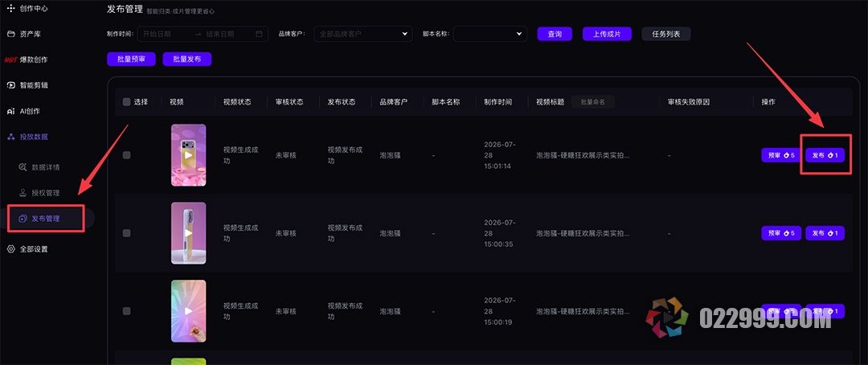Tick the checkbox for the 15:01:14 video row

tap(126, 155)
